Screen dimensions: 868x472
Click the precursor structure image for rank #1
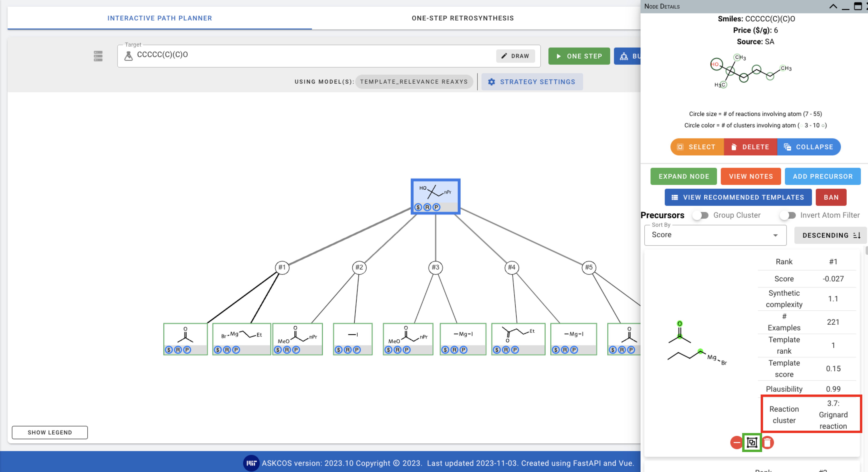pyautogui.click(x=697, y=343)
